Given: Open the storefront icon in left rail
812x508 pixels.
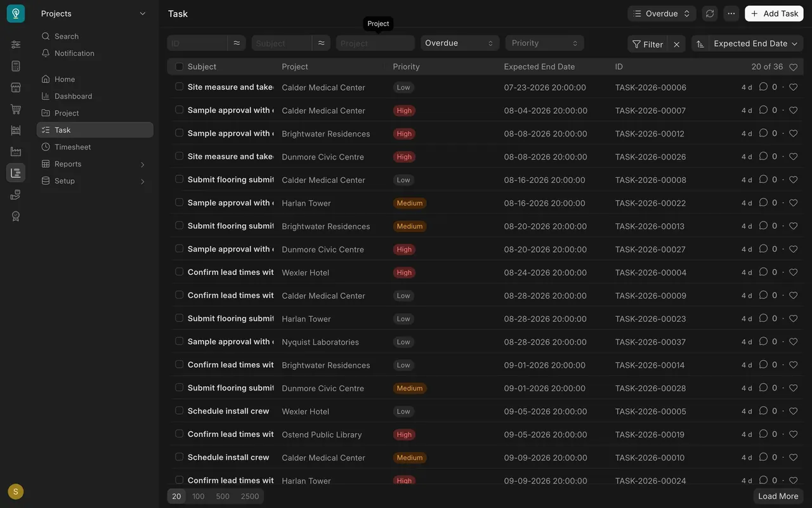Looking at the screenshot, I should point(16,87).
